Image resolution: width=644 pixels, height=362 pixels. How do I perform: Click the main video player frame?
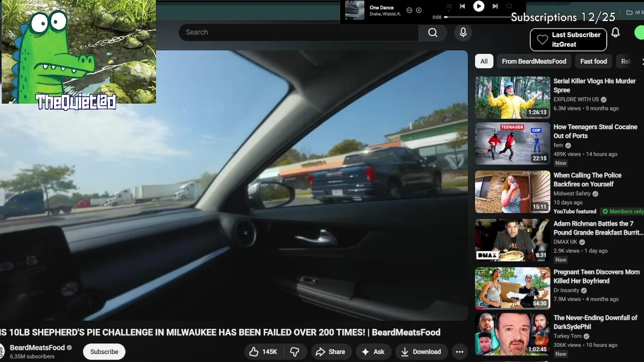[234, 186]
